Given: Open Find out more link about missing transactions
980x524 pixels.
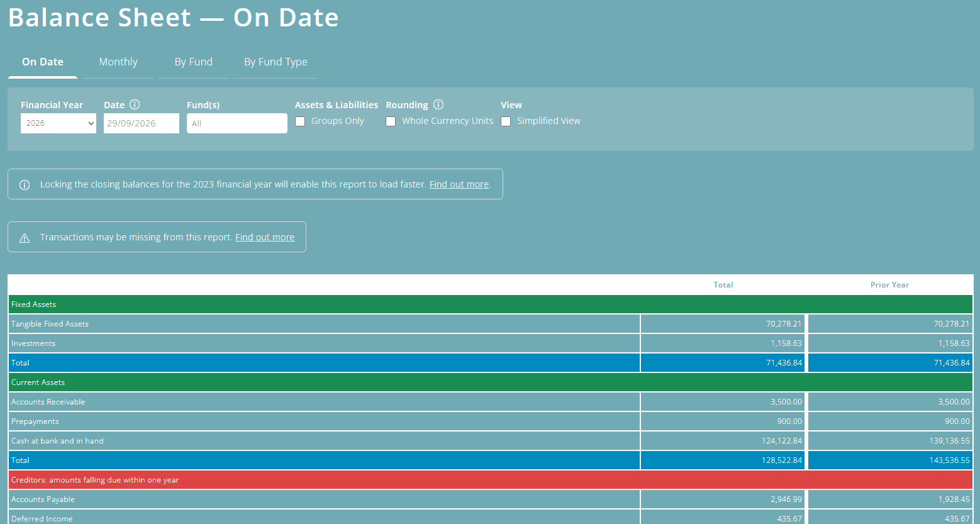Looking at the screenshot, I should (265, 237).
